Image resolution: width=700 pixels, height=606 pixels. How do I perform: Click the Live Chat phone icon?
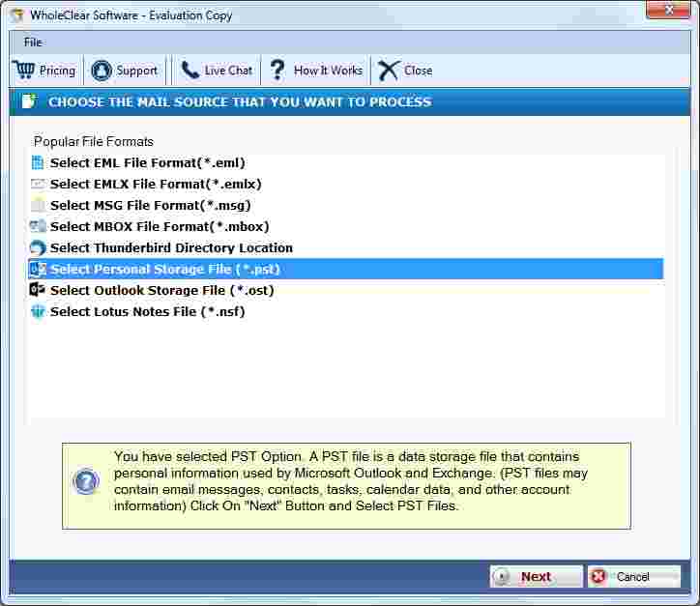(x=190, y=71)
